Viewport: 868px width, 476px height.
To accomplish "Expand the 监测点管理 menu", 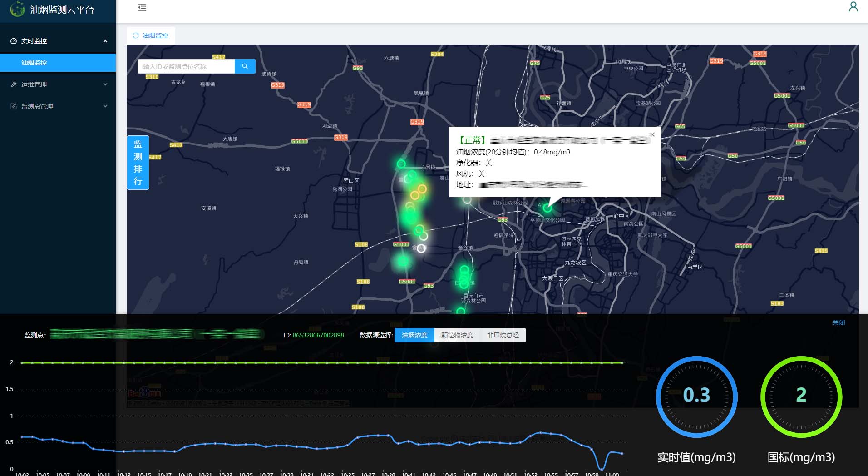I will pos(105,106).
